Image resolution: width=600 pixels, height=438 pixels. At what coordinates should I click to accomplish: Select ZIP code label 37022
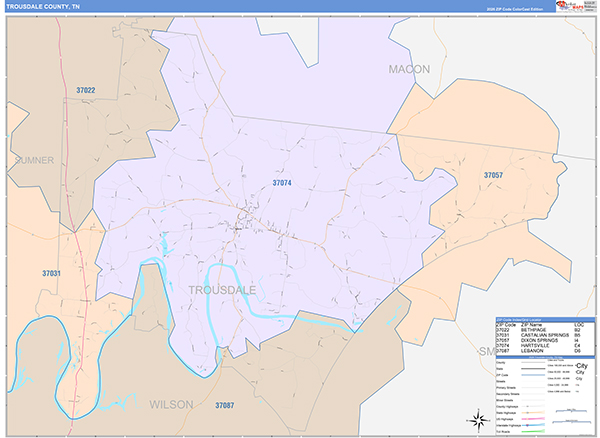[86, 90]
